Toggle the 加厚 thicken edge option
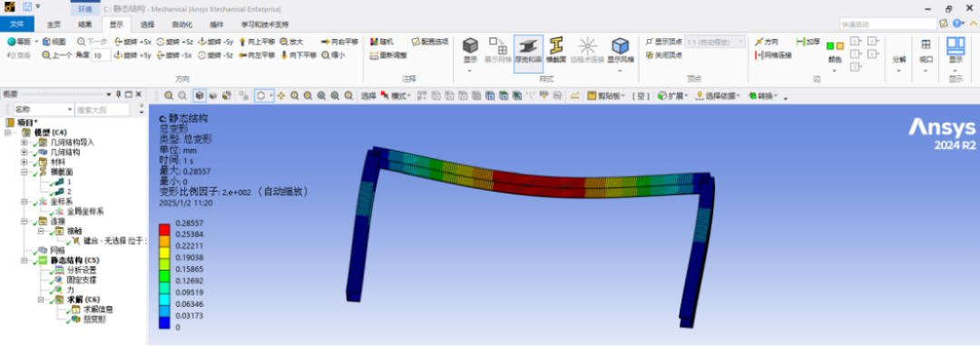This screenshot has height=346, width=980. [808, 41]
